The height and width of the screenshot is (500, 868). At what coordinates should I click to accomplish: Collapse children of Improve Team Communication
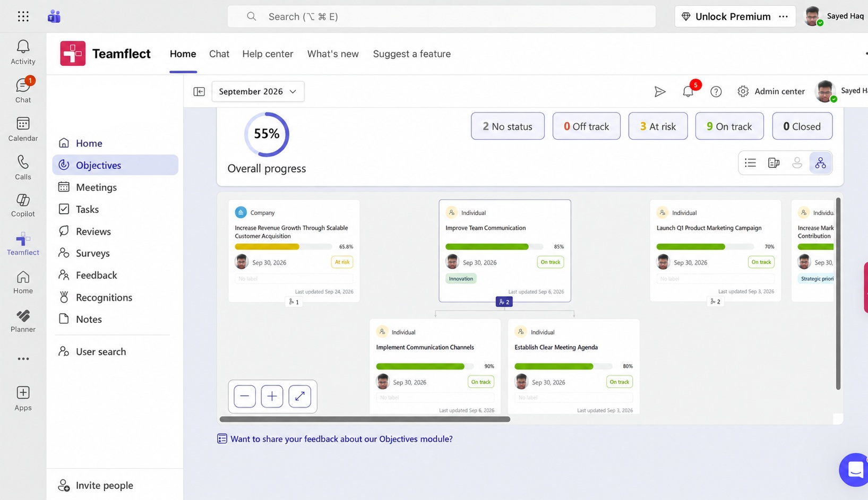(x=504, y=301)
